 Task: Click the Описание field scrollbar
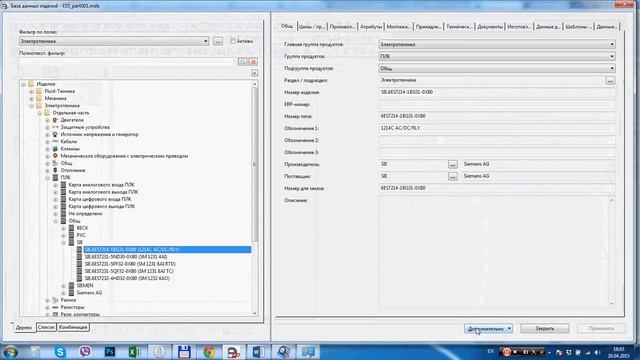[x=611, y=251]
